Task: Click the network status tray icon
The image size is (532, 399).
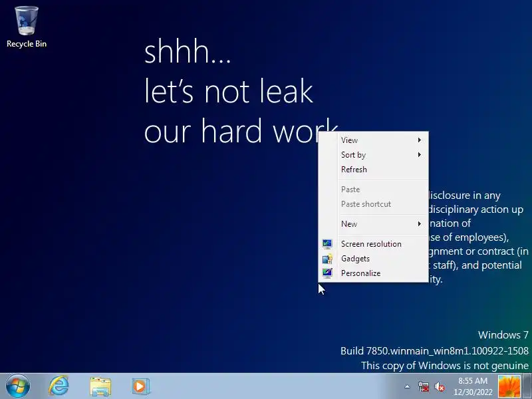Action: (x=423, y=386)
